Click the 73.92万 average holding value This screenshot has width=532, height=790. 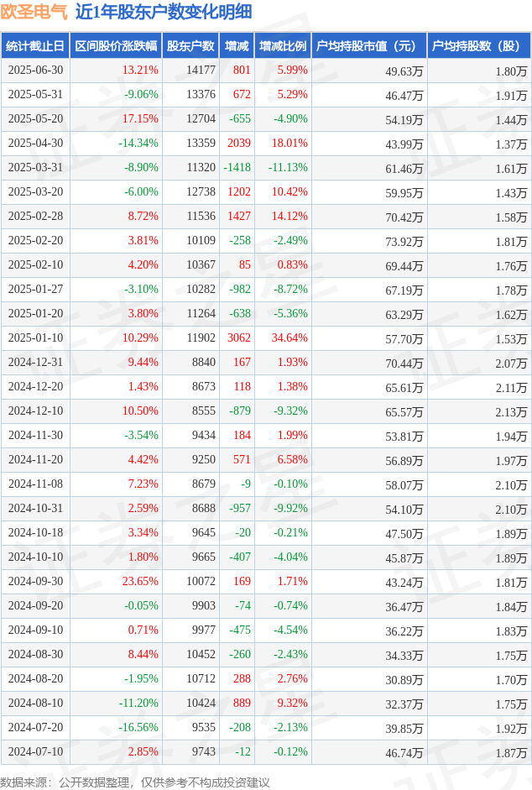tap(404, 242)
